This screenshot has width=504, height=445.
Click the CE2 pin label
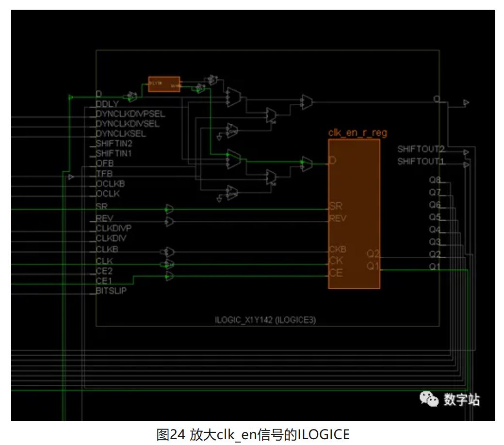(104, 271)
